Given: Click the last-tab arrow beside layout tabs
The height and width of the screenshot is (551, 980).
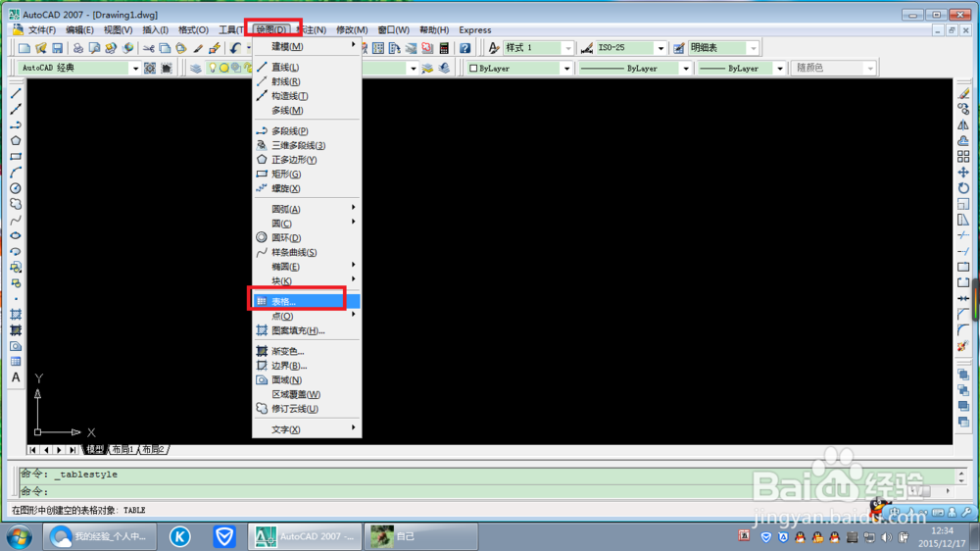Looking at the screenshot, I should coord(73,450).
